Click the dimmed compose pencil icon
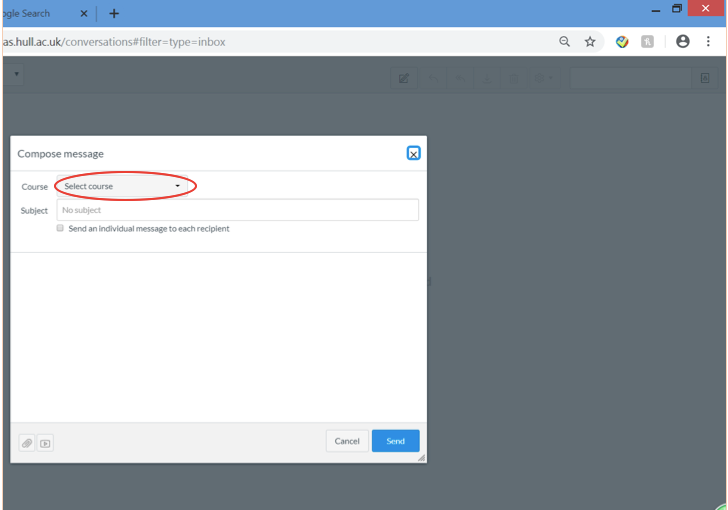The image size is (728, 510). tap(404, 78)
